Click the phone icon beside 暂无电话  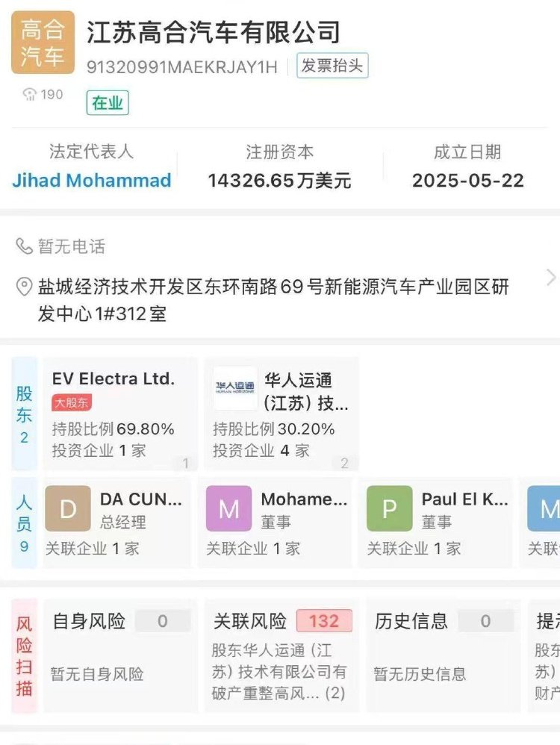pyautogui.click(x=25, y=246)
